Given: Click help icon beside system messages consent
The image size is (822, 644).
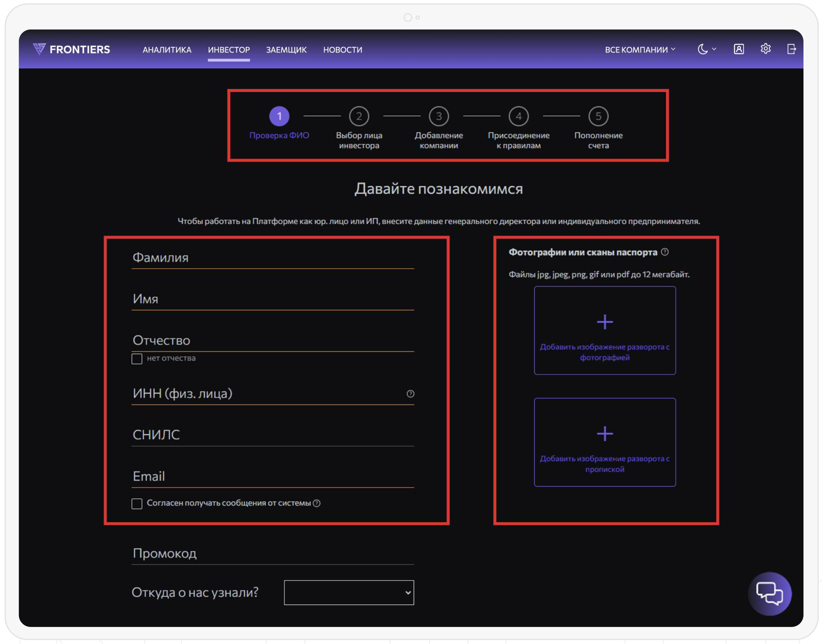Looking at the screenshot, I should tap(317, 503).
